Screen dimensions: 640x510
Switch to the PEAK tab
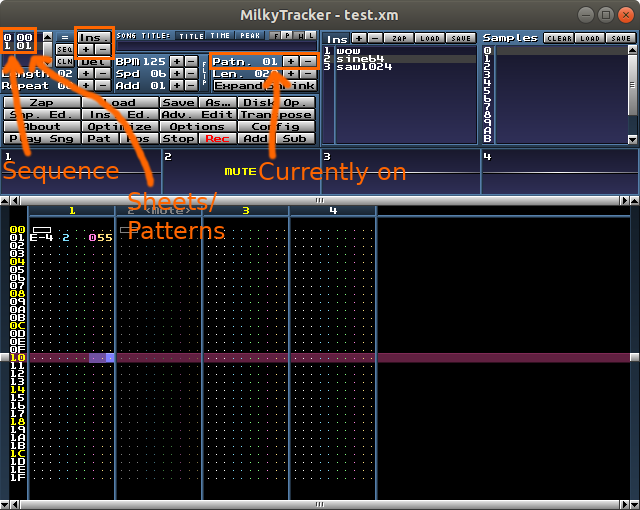click(x=250, y=36)
